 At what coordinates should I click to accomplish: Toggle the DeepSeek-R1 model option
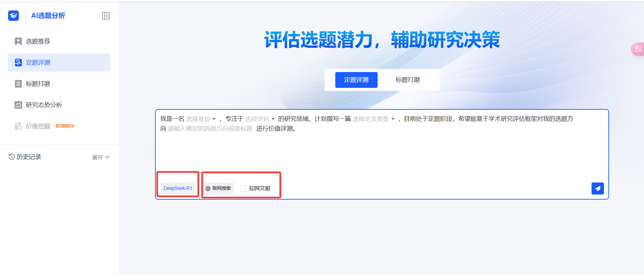(178, 188)
